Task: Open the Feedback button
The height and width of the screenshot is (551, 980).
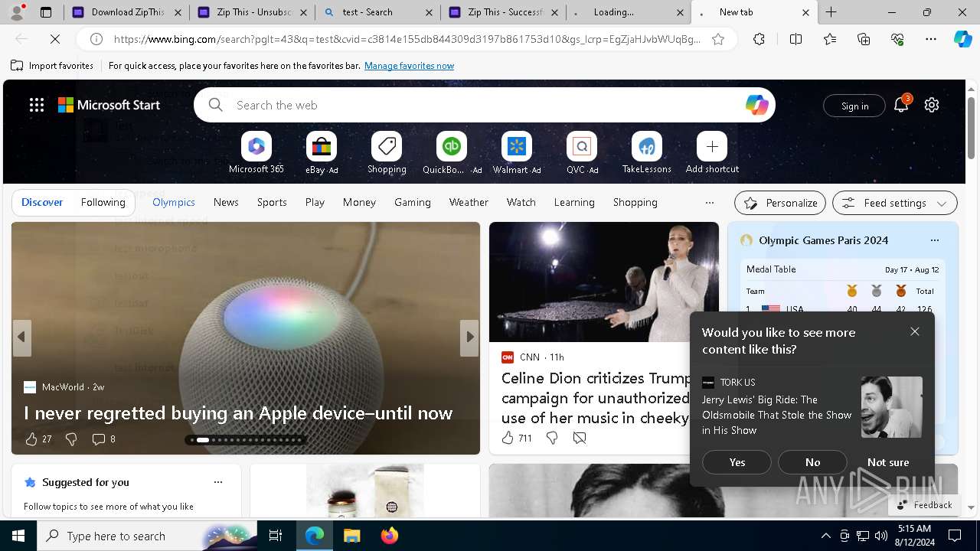Action: 924,505
